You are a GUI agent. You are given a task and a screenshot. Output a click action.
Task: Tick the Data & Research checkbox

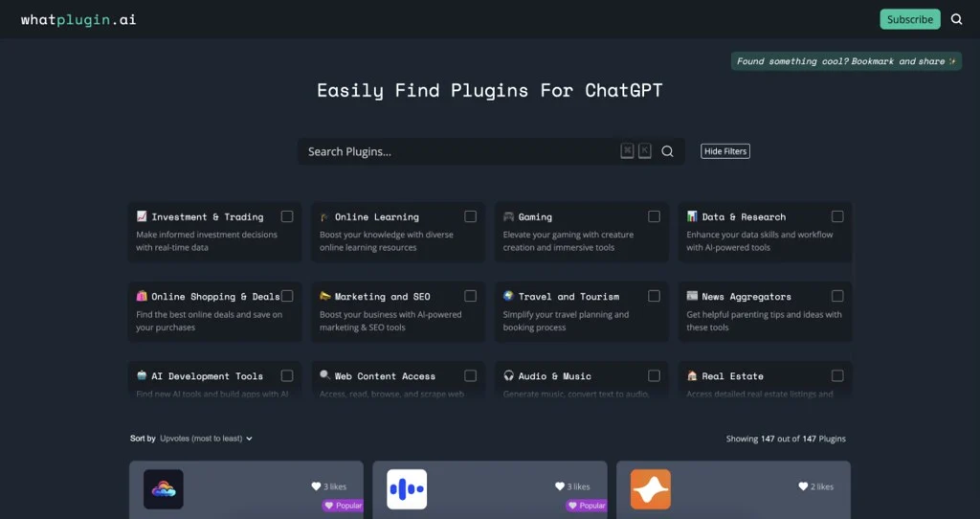click(x=837, y=216)
